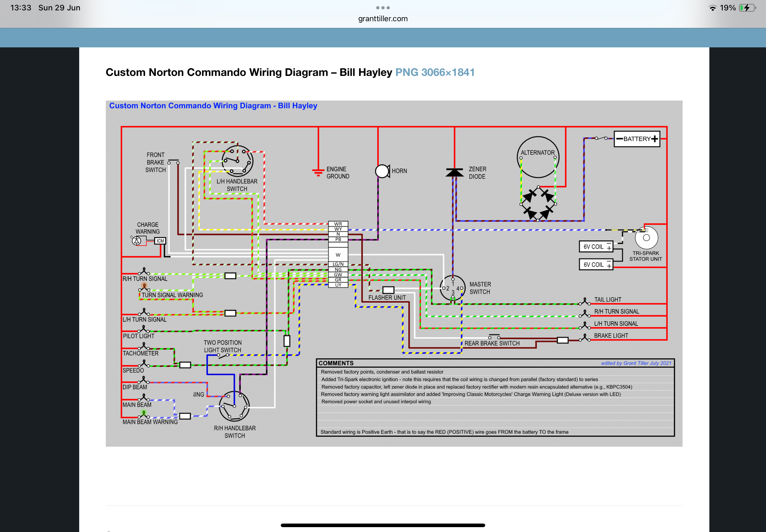Tap the 13:33 clock in status bar

(x=21, y=8)
